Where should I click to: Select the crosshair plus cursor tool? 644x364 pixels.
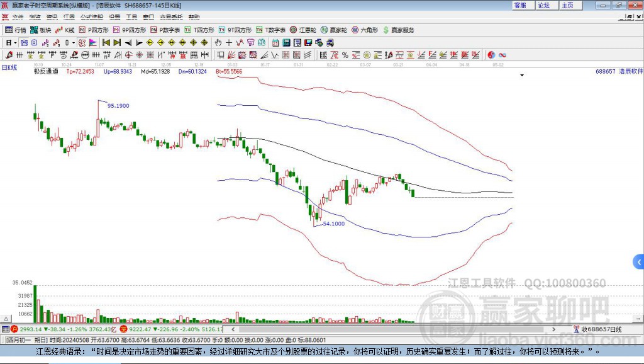coord(229,43)
